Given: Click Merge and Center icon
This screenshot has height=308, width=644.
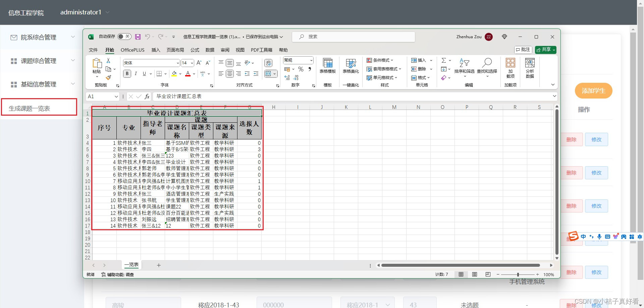Looking at the screenshot, I should point(268,74).
